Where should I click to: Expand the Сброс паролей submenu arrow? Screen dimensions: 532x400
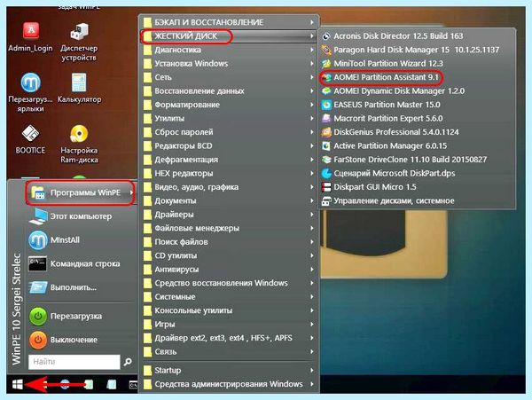click(312, 132)
